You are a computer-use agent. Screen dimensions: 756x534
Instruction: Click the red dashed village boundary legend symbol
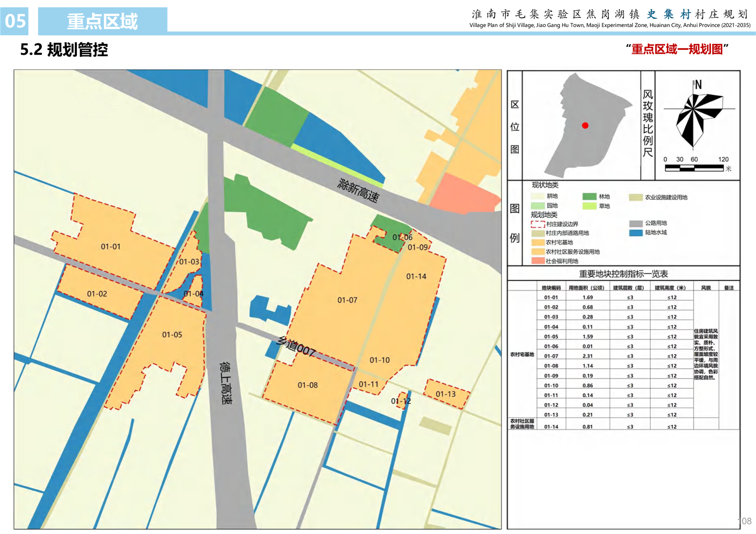click(x=538, y=224)
